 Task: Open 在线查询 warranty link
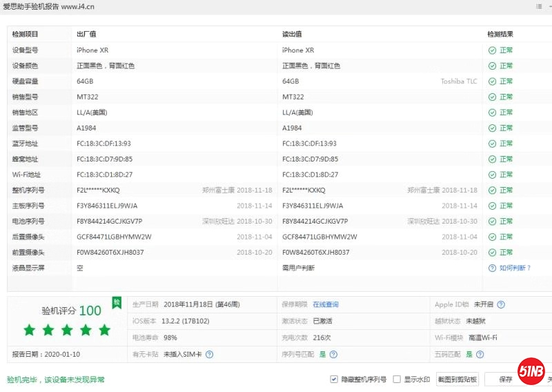coord(326,304)
